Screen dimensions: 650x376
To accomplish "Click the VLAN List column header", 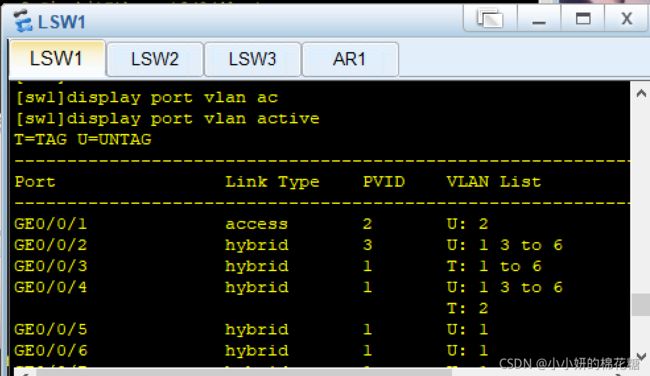I will coord(494,182).
